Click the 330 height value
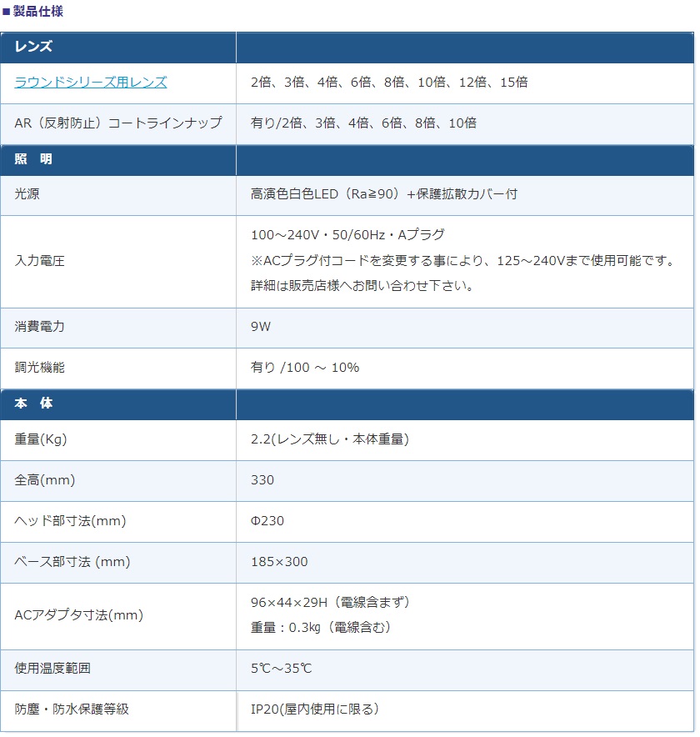Image resolution: width=700 pixels, height=737 pixels. coord(262,480)
